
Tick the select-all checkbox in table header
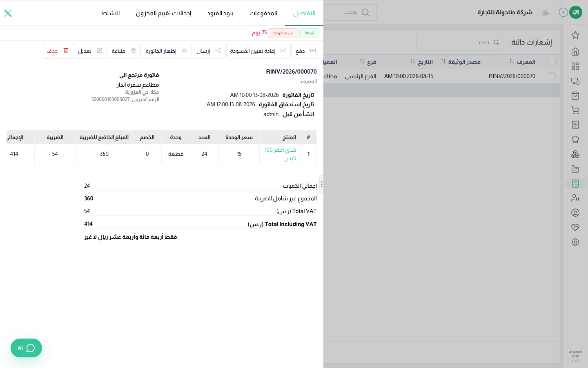point(552,62)
